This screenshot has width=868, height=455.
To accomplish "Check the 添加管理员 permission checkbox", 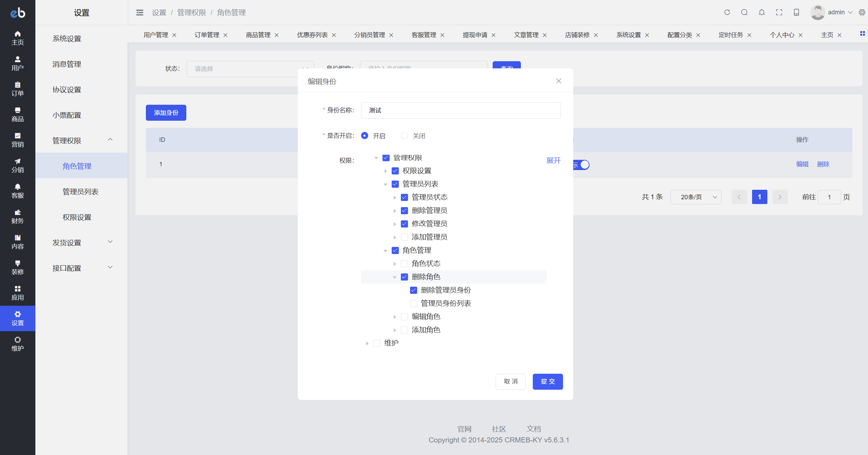I will tap(404, 237).
